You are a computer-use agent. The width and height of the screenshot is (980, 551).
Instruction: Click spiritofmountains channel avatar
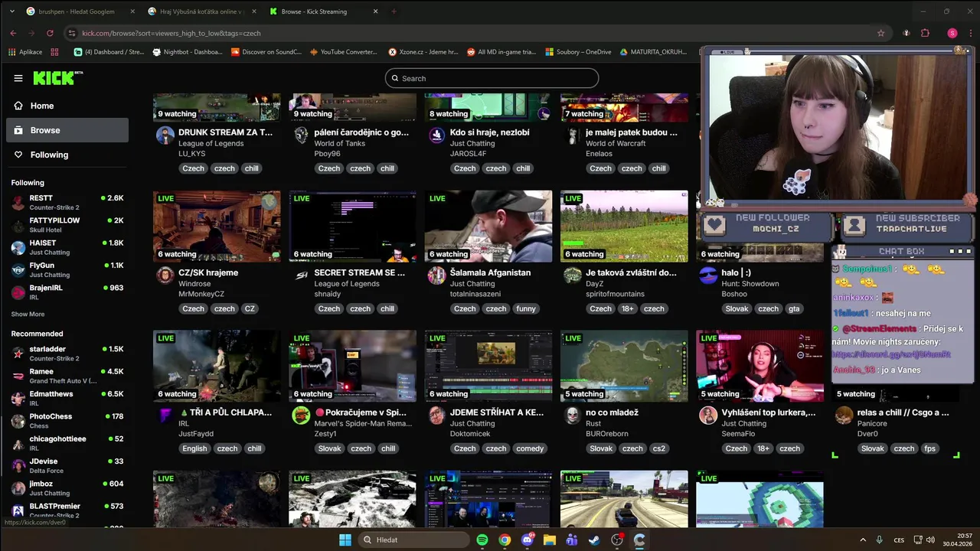click(x=572, y=275)
